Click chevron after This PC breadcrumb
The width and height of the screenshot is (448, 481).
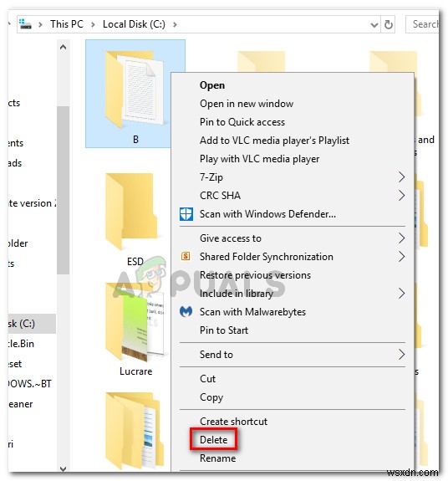coord(93,24)
